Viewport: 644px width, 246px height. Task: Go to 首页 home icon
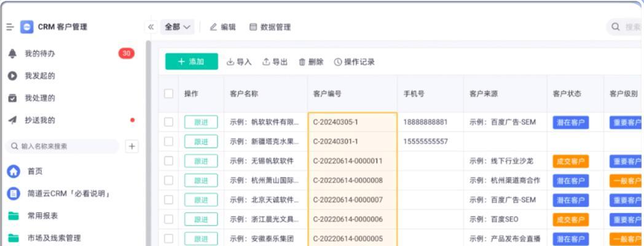click(14, 171)
